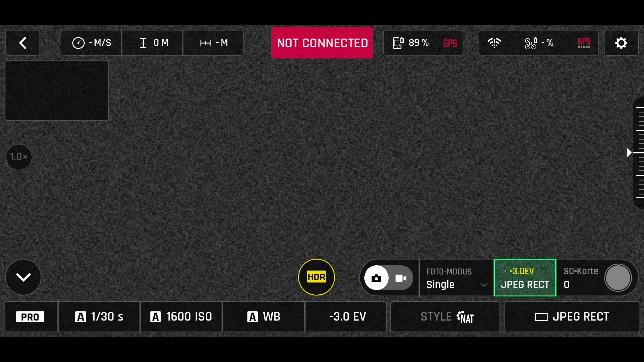Tap the distance - M indicator
Screen dimensions: 644x362
click(x=213, y=43)
